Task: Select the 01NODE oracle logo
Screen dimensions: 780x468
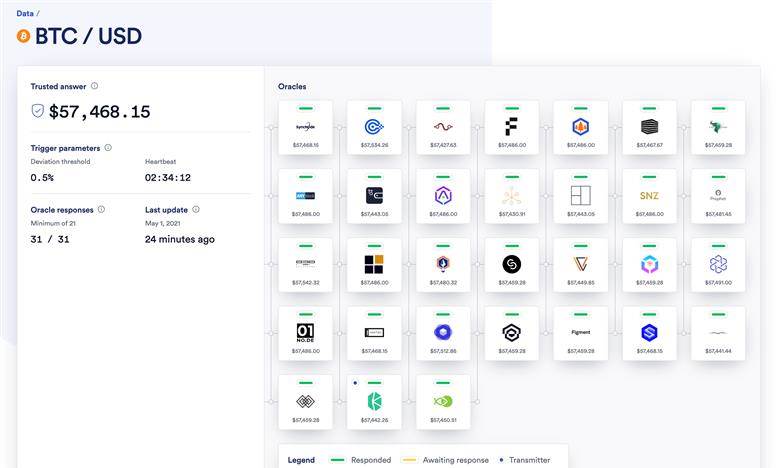Action: [x=305, y=332]
